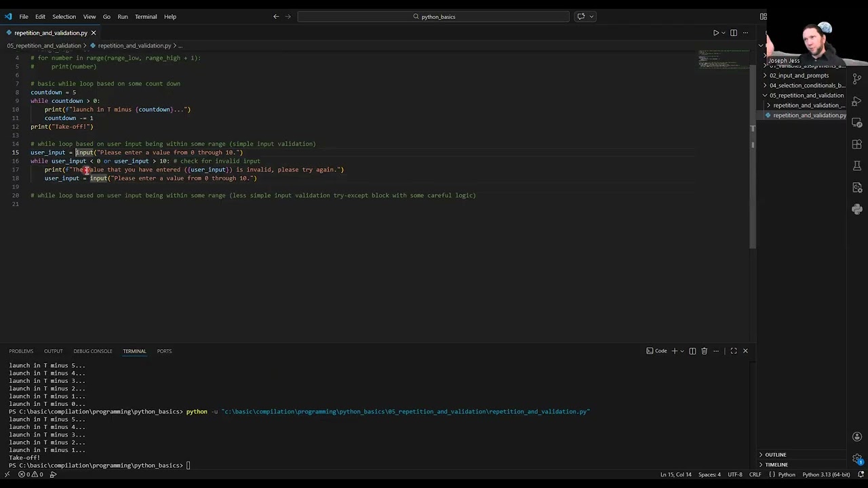Image resolution: width=868 pixels, height=488 pixels.
Task: Collapse the 05_repetition_and_validation folder
Action: 806,95
